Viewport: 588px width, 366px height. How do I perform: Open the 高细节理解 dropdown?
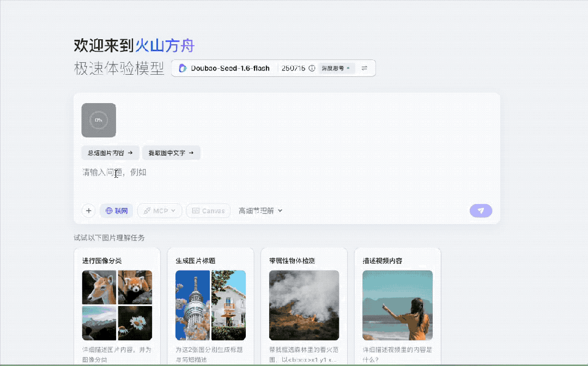point(260,211)
